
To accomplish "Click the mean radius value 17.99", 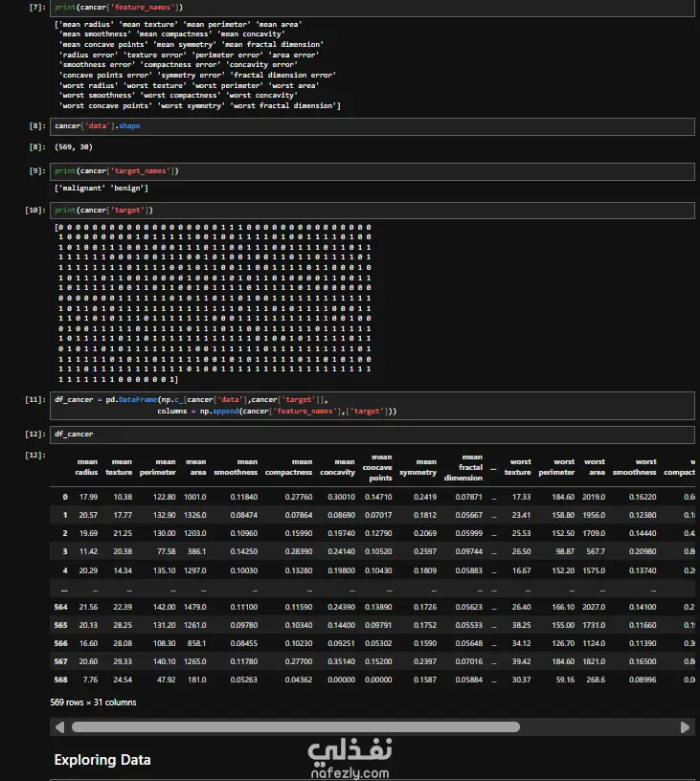I will pos(88,497).
